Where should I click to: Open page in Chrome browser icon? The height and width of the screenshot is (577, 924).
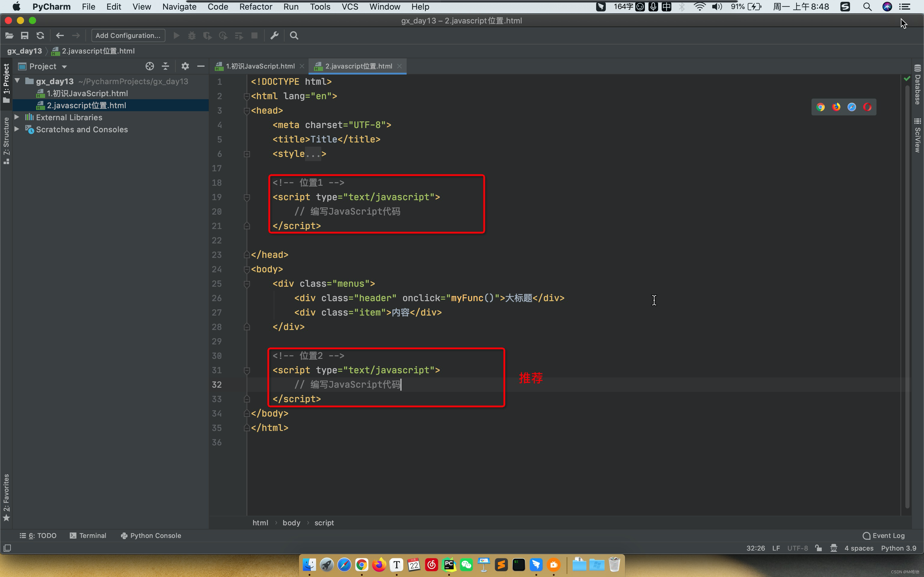click(820, 107)
